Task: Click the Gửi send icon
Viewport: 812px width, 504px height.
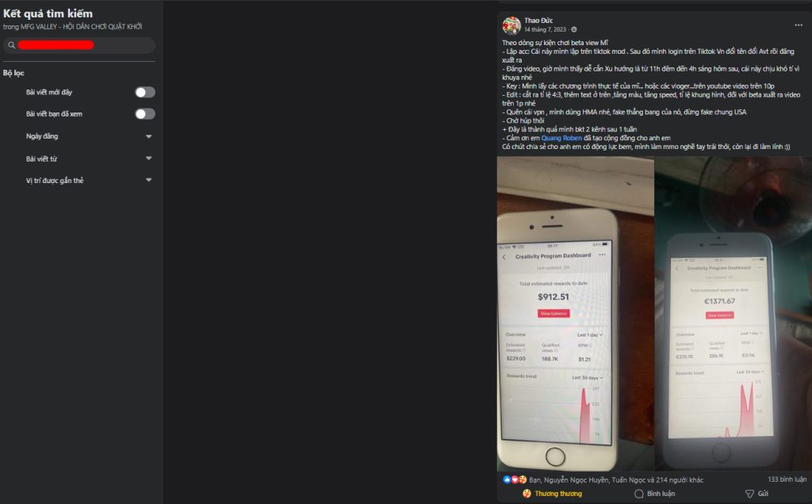Action: (749, 494)
